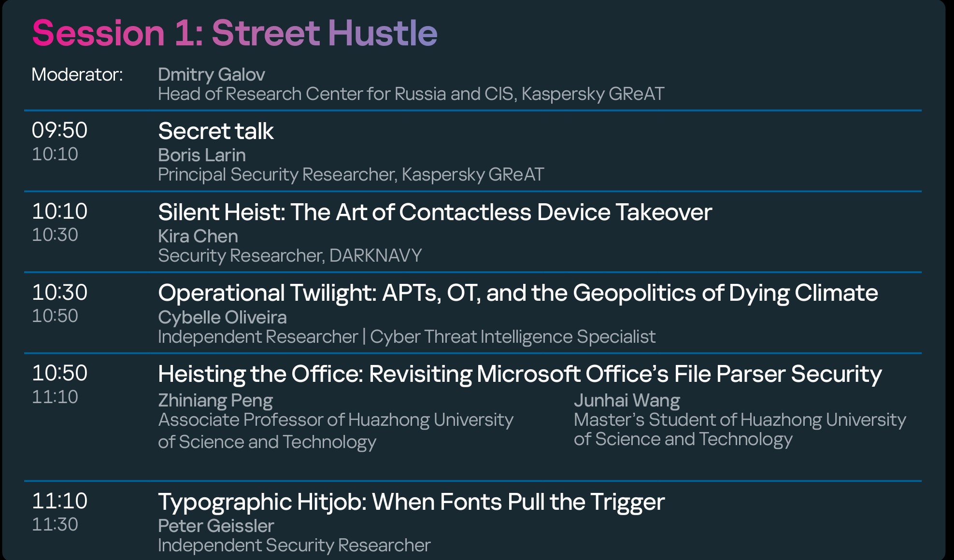This screenshot has height=560, width=954.
Task: Click speaker name Boris Larin
Action: [x=201, y=155]
